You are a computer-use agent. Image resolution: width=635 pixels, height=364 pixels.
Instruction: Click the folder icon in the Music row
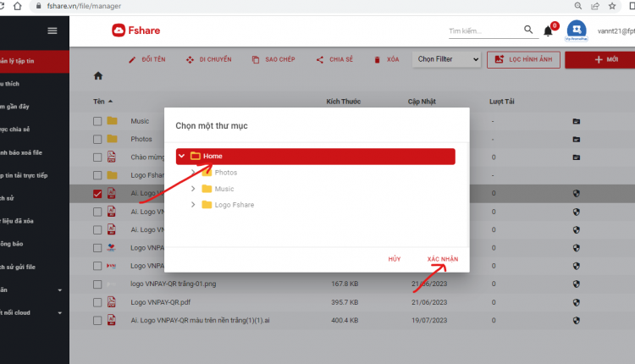pos(112,121)
